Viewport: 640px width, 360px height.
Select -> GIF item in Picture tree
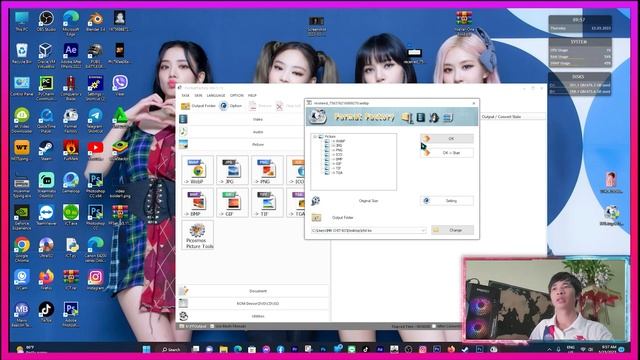click(338, 164)
